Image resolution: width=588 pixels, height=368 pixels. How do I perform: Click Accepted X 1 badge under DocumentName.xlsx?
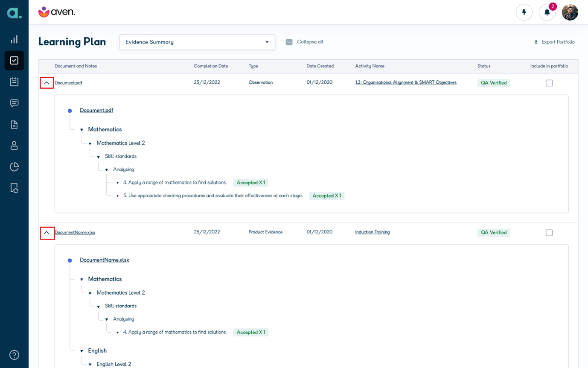pyautogui.click(x=251, y=332)
